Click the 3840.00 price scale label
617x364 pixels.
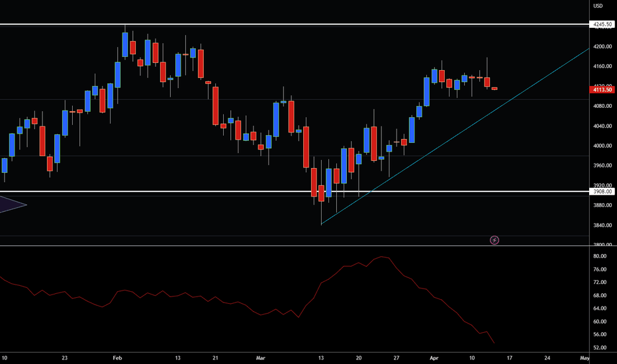point(602,225)
